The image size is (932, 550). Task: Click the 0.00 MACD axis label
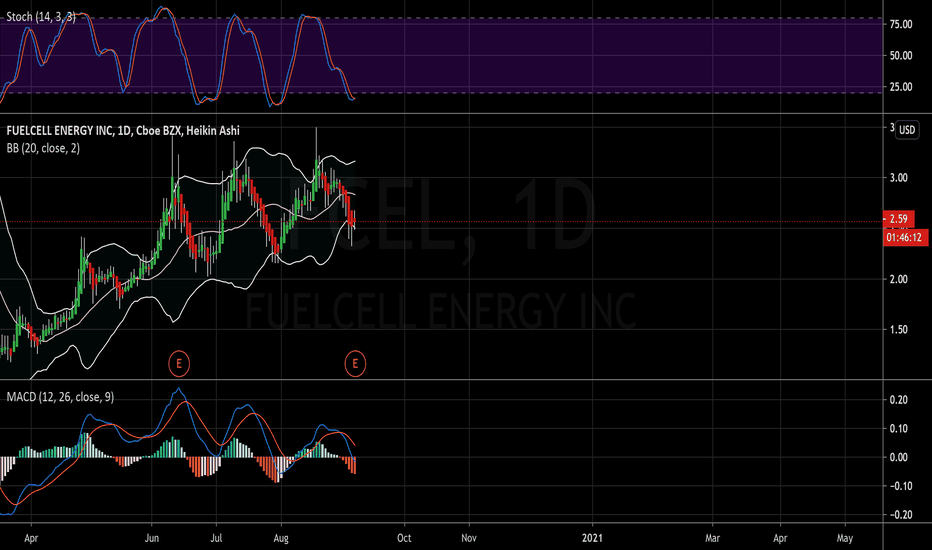click(899, 457)
